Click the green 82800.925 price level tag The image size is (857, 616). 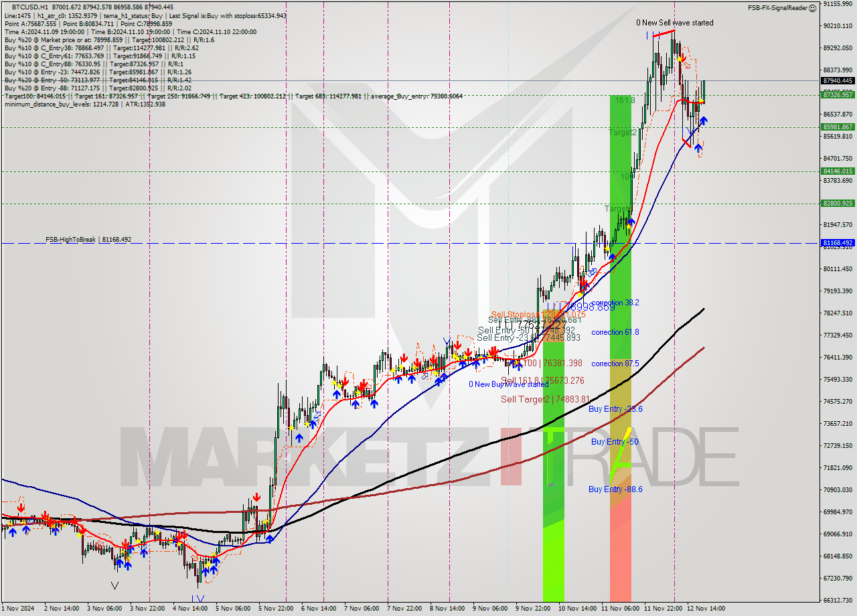(838, 204)
